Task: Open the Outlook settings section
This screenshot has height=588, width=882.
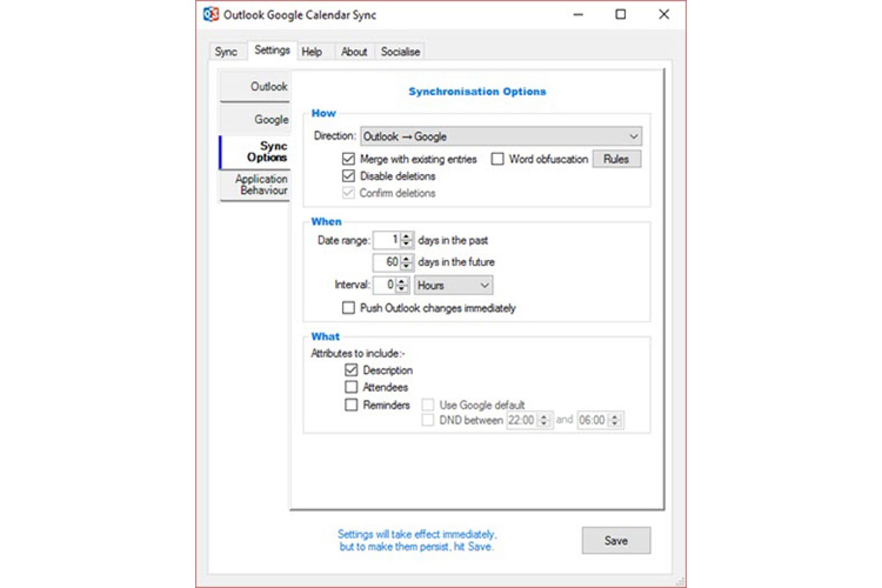Action: tap(255, 86)
